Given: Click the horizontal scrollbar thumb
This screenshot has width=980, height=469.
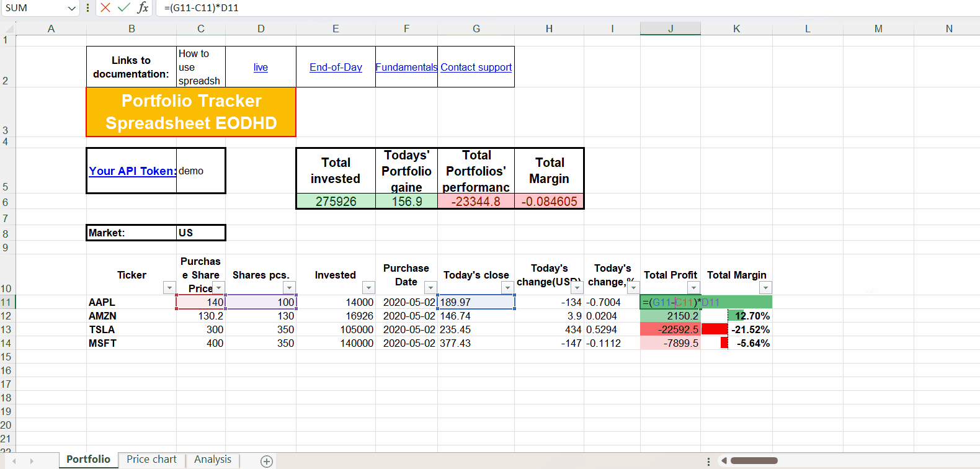Looking at the screenshot, I should [754, 461].
